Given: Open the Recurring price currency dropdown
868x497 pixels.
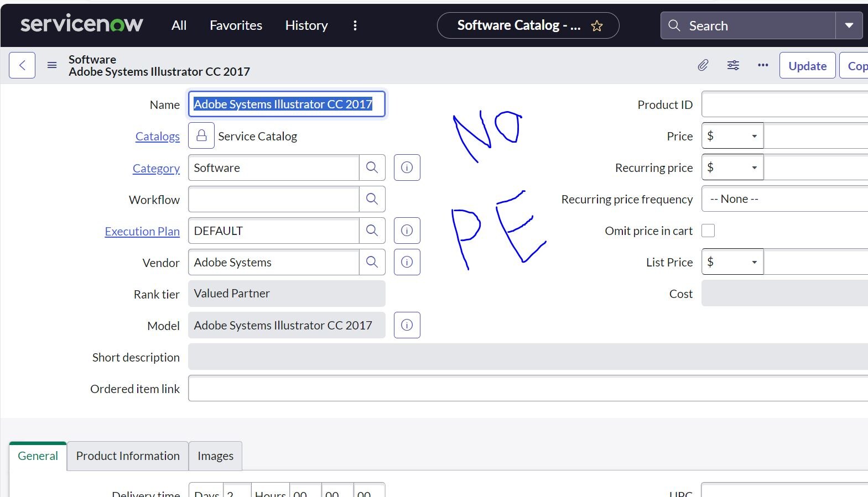Looking at the screenshot, I should pyautogui.click(x=732, y=167).
